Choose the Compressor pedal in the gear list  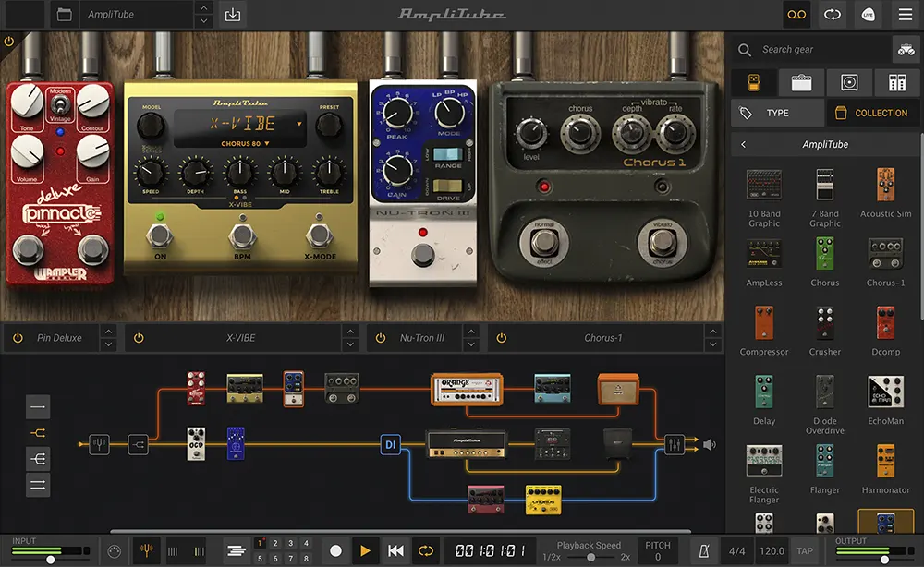[x=764, y=331]
